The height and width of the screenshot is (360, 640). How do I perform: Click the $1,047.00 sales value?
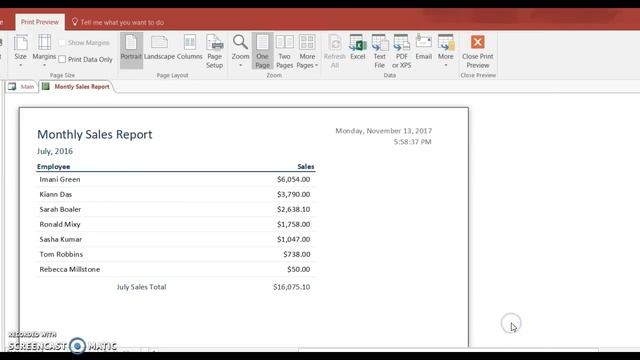[x=293, y=239]
